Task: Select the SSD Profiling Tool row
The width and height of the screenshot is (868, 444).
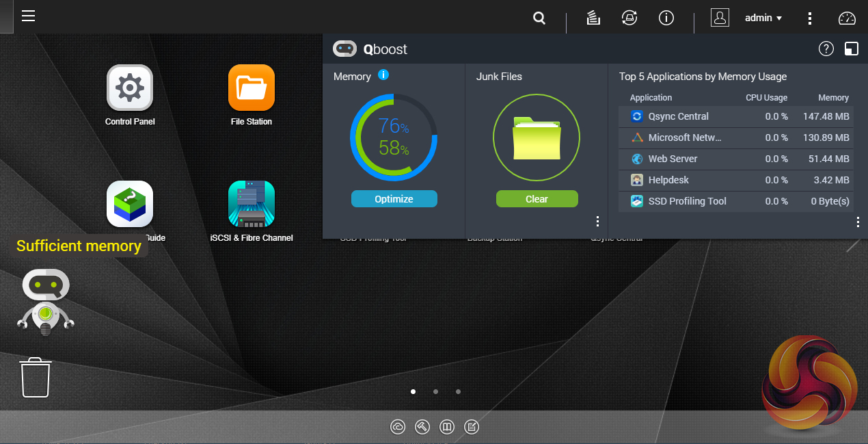Action: (x=736, y=201)
